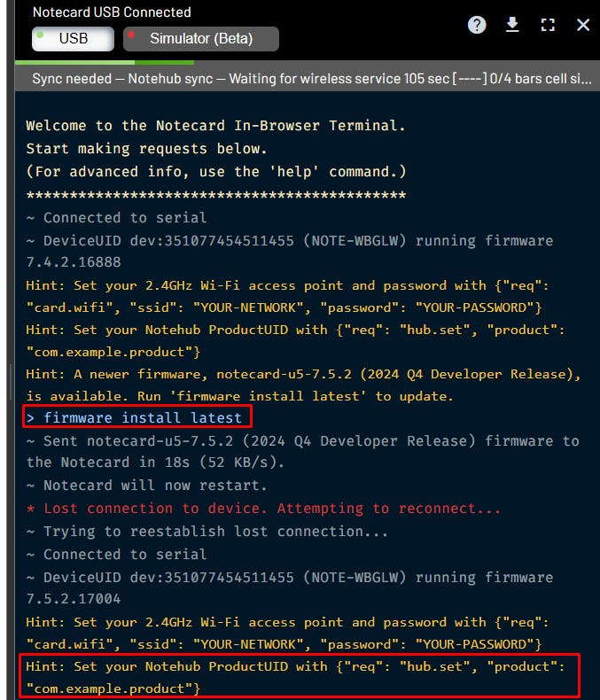Click the 'Lost connection to device' error line
This screenshot has height=700, width=600.
point(263,509)
